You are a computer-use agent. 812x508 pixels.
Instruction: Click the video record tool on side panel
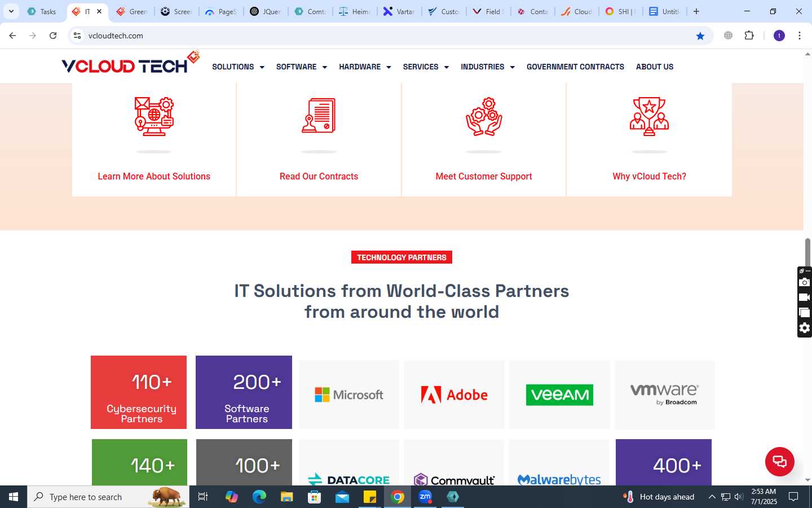tap(805, 297)
